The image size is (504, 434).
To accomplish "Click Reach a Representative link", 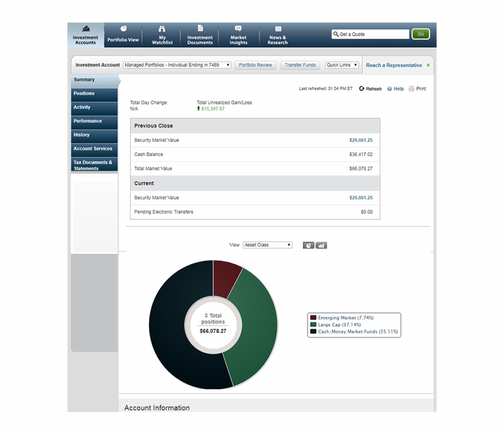I will 394,65.
